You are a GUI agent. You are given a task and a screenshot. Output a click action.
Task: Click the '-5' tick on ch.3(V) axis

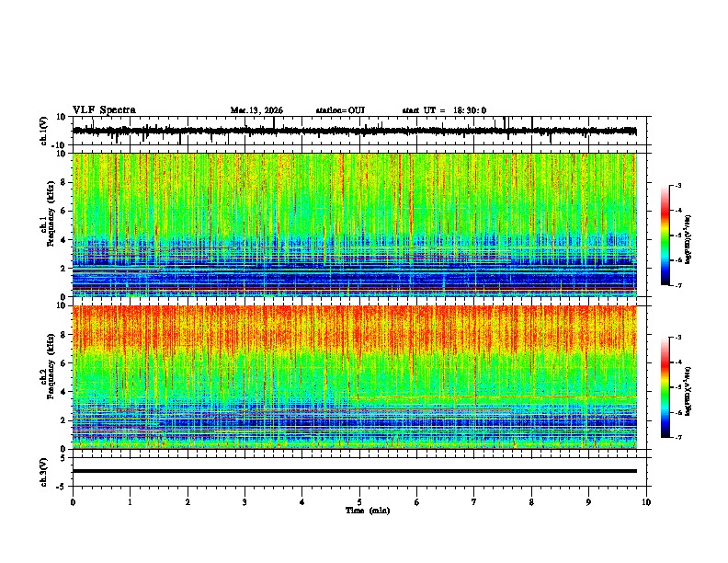tap(62, 487)
